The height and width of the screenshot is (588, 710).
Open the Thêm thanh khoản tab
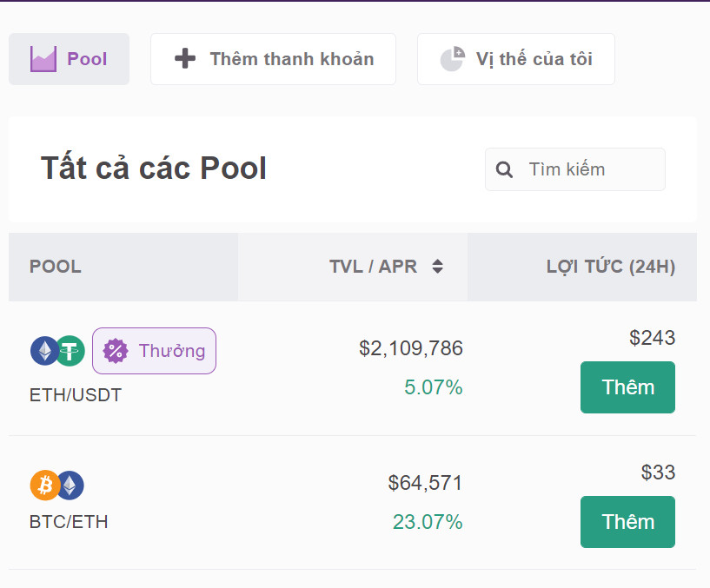click(x=273, y=59)
